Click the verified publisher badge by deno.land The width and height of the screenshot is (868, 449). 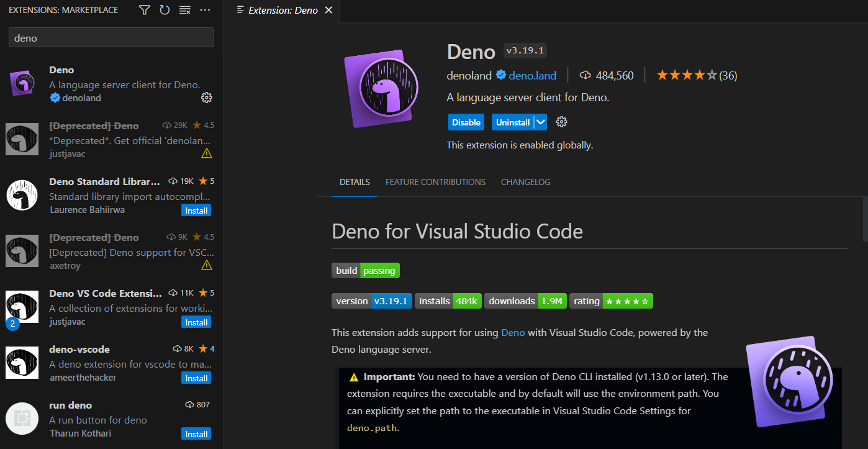[501, 76]
